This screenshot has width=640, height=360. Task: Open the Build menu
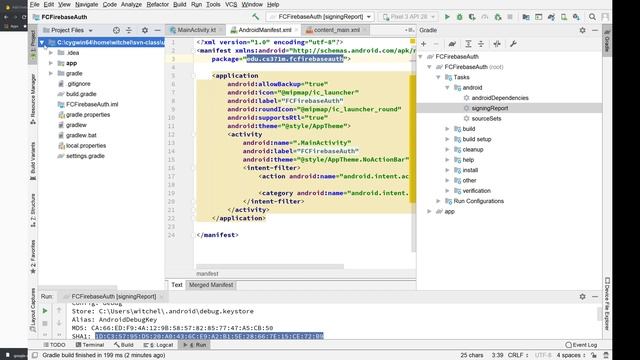pyautogui.click(x=180, y=4)
